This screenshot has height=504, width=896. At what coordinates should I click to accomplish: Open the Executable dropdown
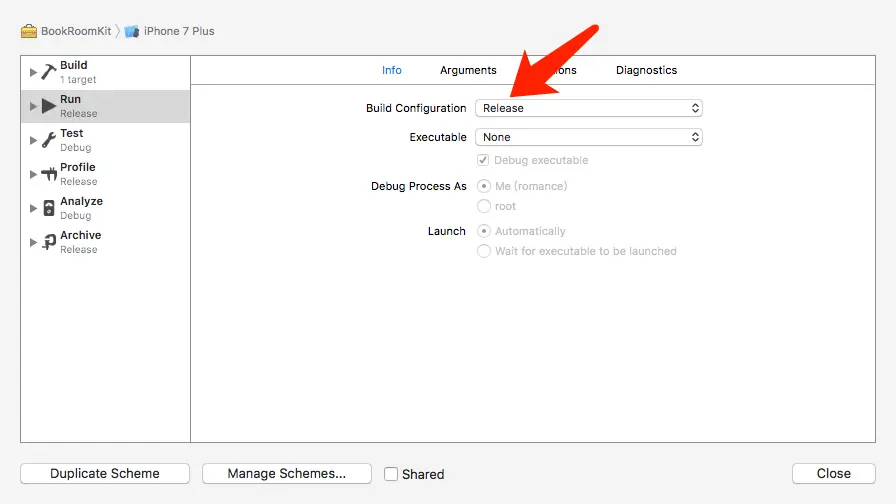point(589,137)
